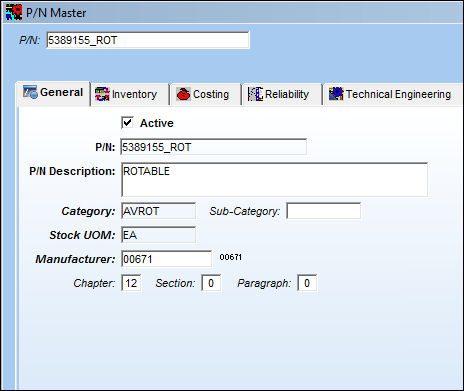The image size is (464, 391).
Task: Switch to the Reliability tab
Action: coord(282,95)
